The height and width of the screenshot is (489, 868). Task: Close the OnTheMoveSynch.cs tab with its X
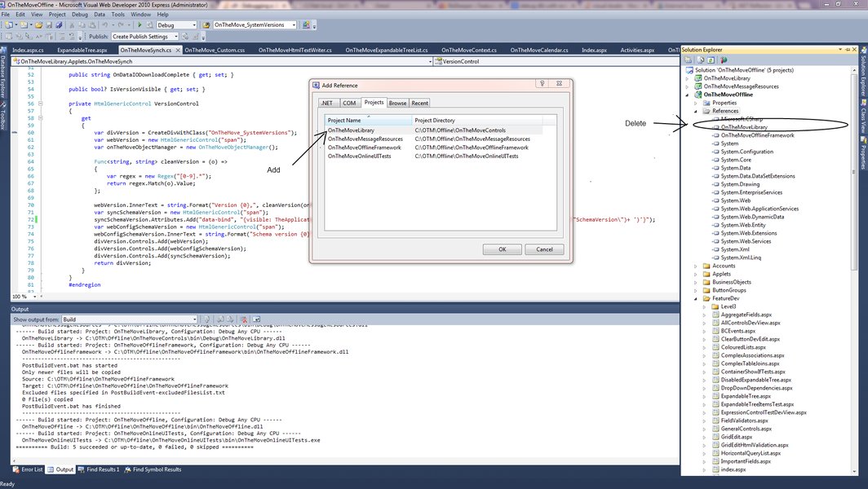pos(178,50)
